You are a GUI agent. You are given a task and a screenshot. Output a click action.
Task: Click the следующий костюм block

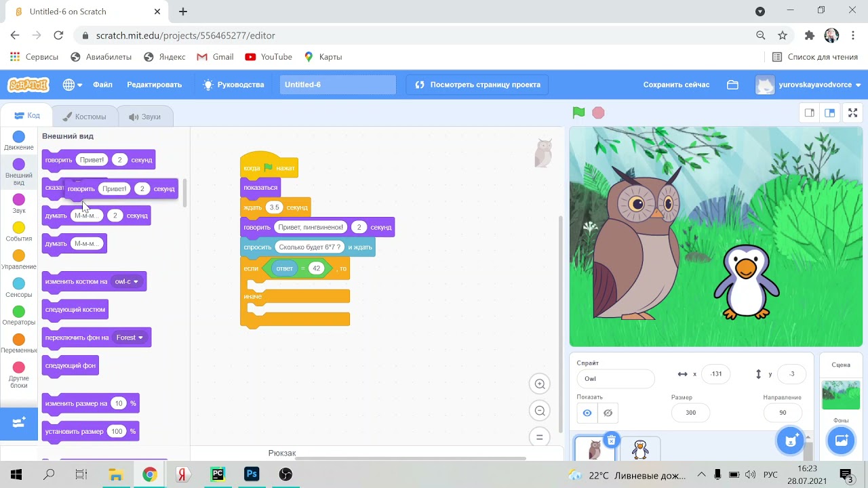coord(75,310)
